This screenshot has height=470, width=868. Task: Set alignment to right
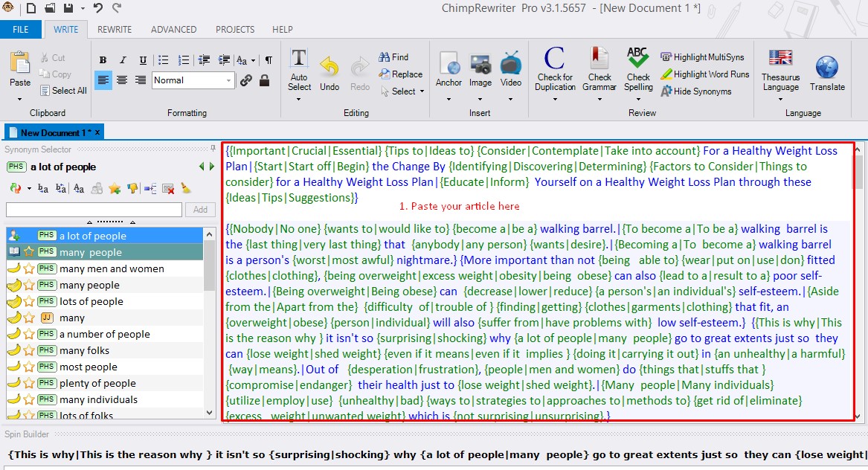coord(141,80)
